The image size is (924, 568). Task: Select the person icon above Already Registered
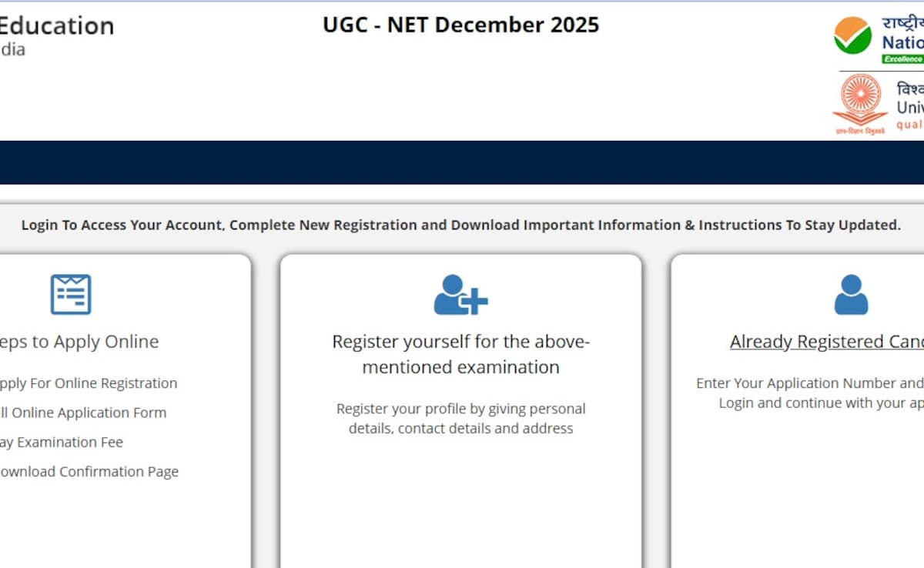point(850,295)
